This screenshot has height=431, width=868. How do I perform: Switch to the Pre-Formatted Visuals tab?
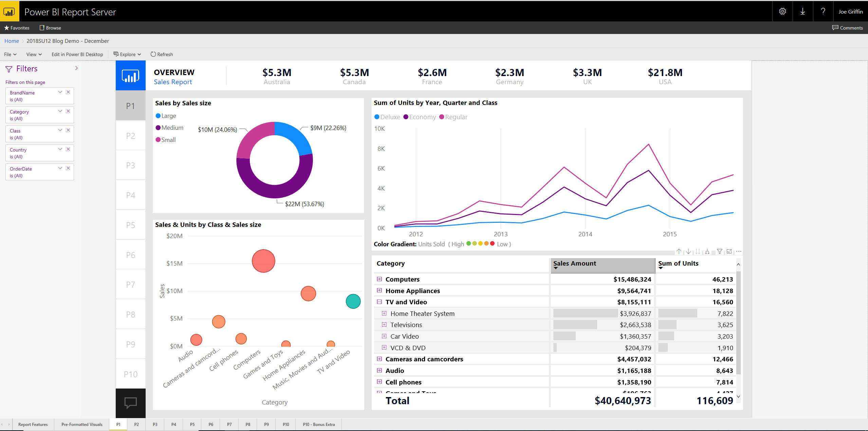(x=82, y=425)
